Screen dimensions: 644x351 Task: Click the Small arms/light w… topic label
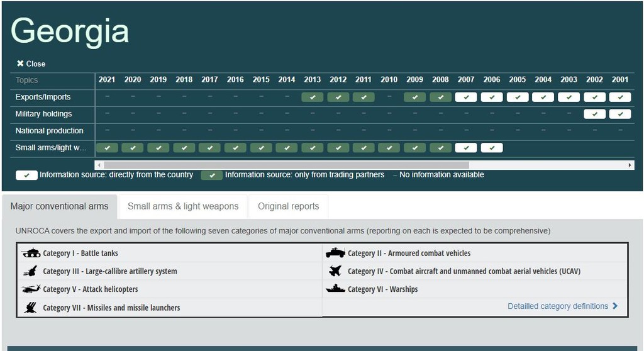pyautogui.click(x=51, y=148)
